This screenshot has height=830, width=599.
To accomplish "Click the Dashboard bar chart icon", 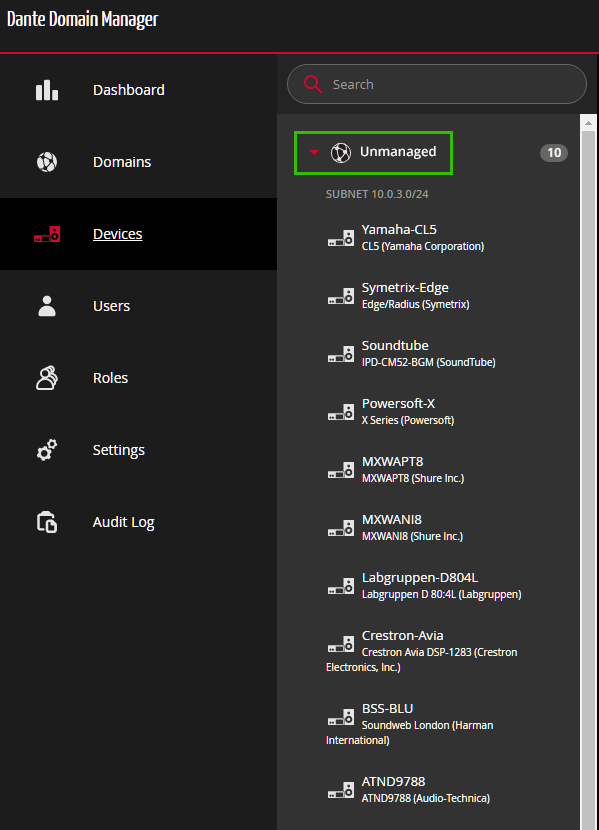I will tap(47, 90).
